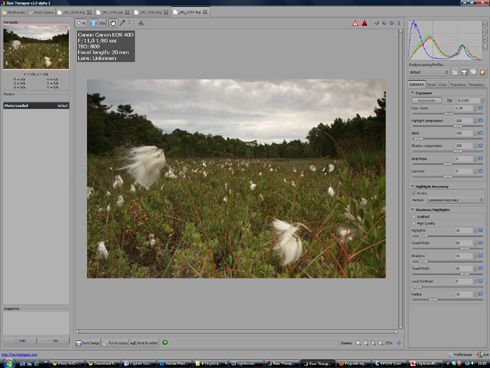Open the processing profile dropdown

pyautogui.click(x=429, y=72)
